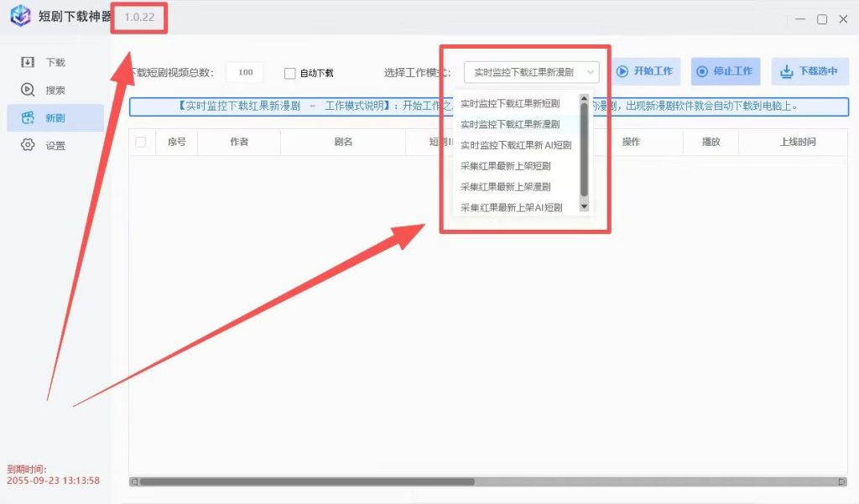Click the dropdown list scroll-down arrow
Viewport: 859px width, 504px height.
584,206
